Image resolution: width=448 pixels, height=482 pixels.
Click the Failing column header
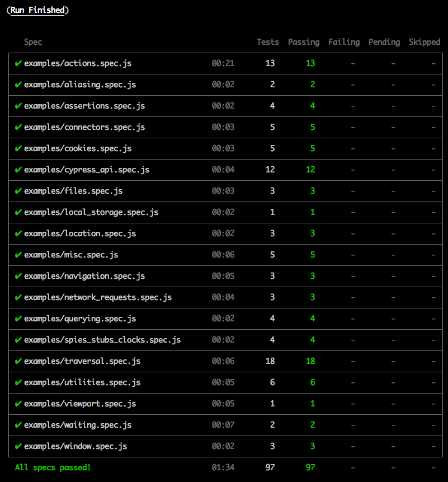tap(344, 42)
